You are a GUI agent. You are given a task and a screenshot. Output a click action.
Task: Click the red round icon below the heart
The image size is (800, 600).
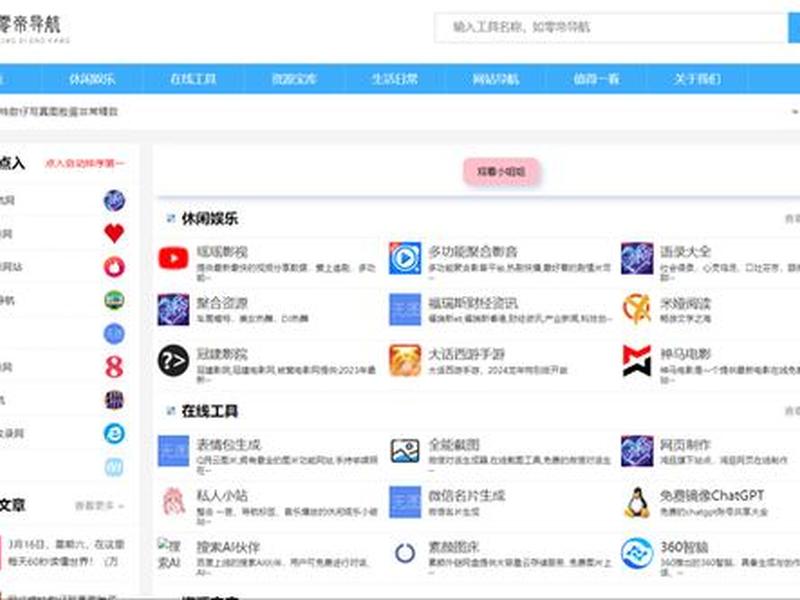pos(114,267)
